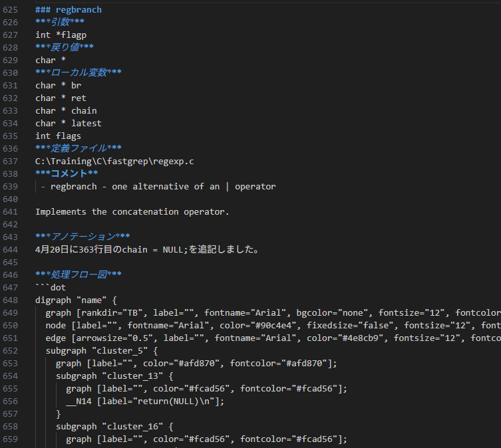
Task: Click 'Implements the concatenation operator.' line
Action: tap(132, 212)
